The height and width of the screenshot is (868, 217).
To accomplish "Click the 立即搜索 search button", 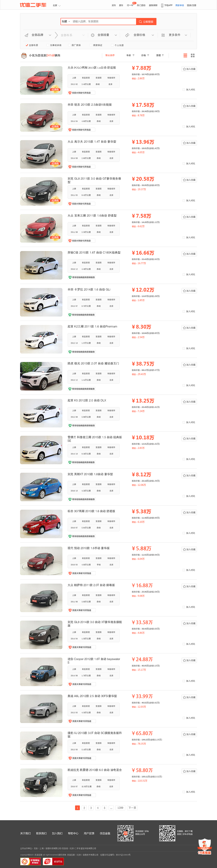I will [146, 22].
